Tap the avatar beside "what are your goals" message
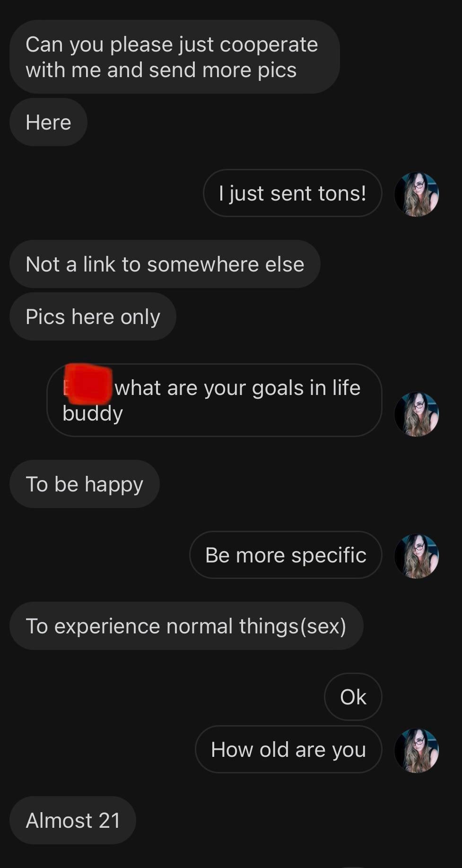Viewport: 462px width, 868px height. pos(416,414)
